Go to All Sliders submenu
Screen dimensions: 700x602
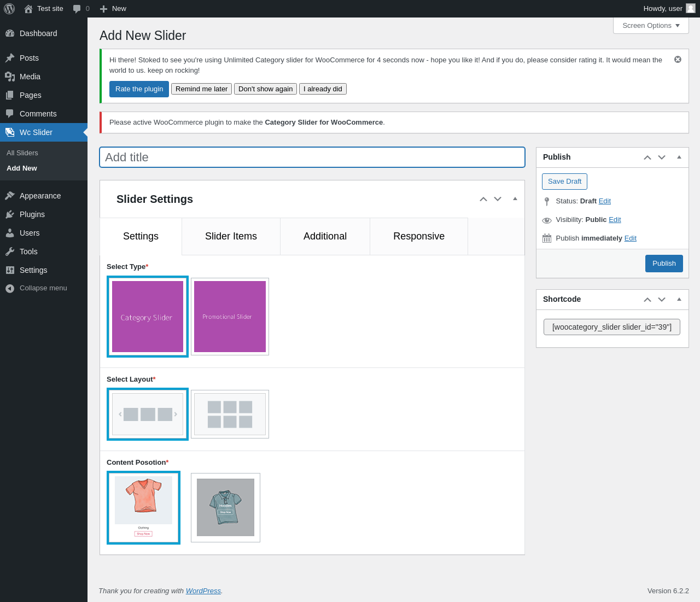22,153
